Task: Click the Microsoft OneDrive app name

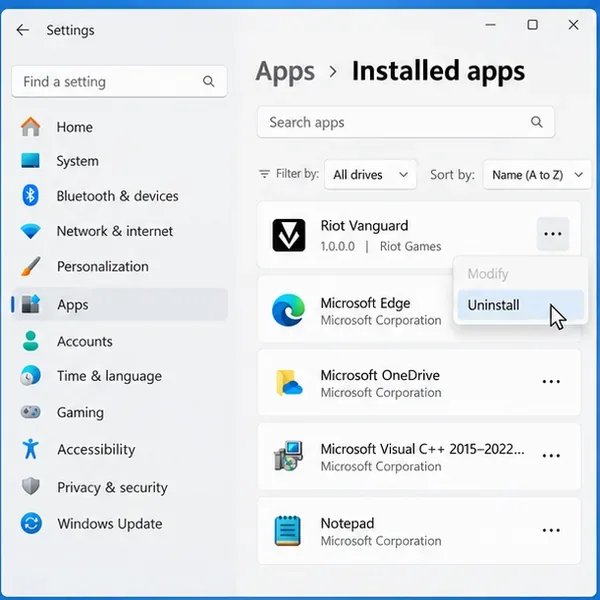Action: [x=380, y=375]
